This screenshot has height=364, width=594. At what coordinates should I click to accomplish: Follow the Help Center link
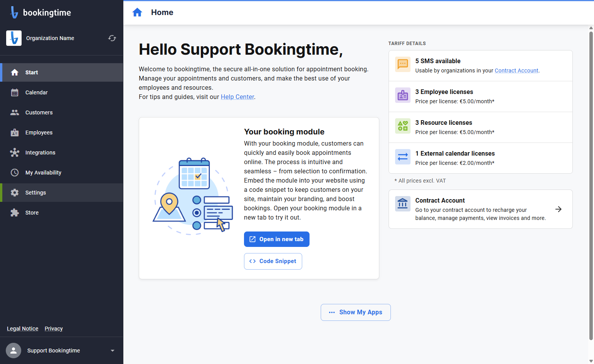click(237, 97)
